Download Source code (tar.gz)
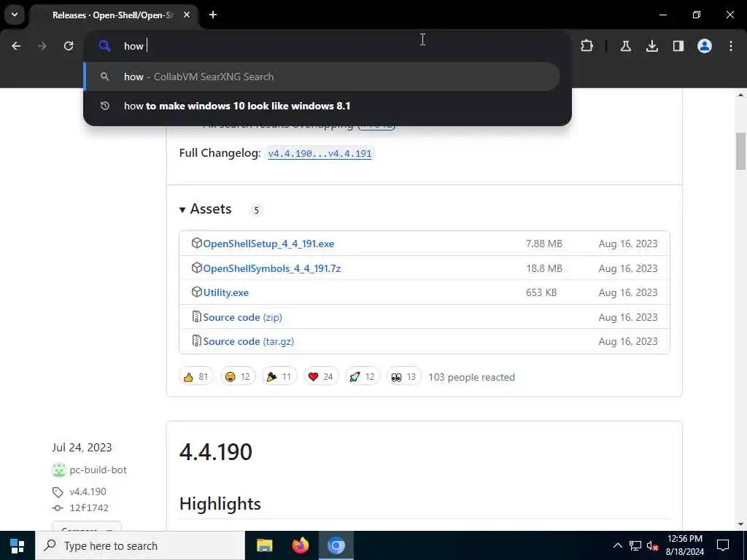This screenshot has height=560, width=747. [248, 341]
